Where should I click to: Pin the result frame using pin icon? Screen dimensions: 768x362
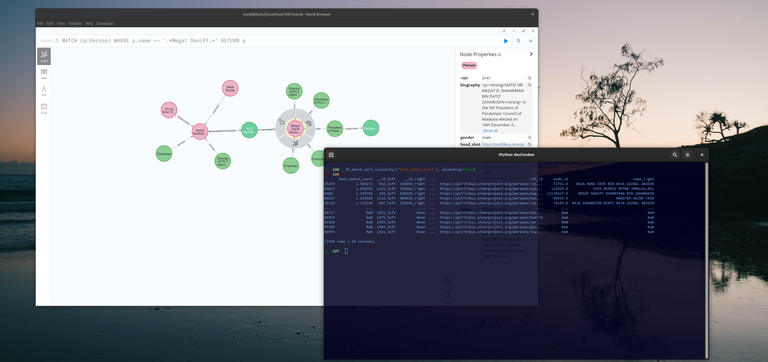[504, 31]
